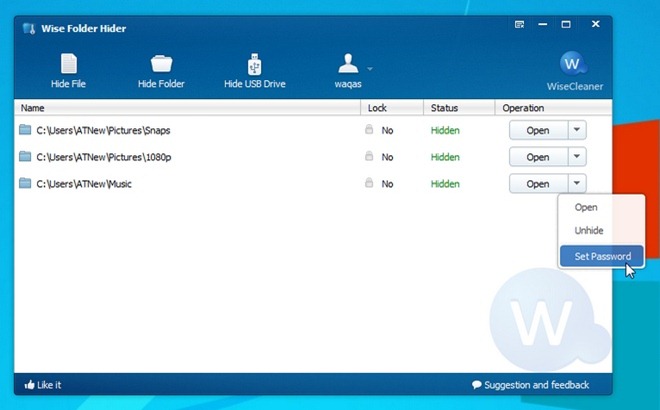Expand the Open dropdown arrow for Snaps

click(577, 130)
